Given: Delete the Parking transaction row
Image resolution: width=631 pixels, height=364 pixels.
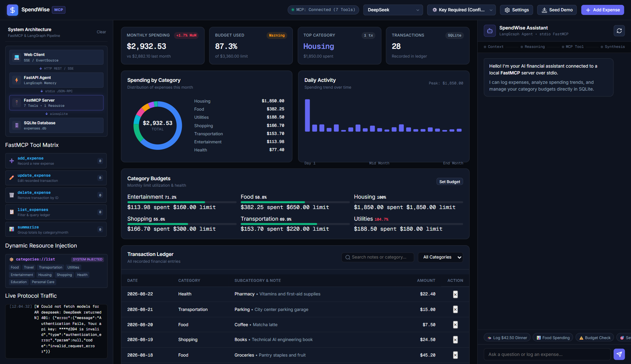Looking at the screenshot, I should [x=455, y=310].
